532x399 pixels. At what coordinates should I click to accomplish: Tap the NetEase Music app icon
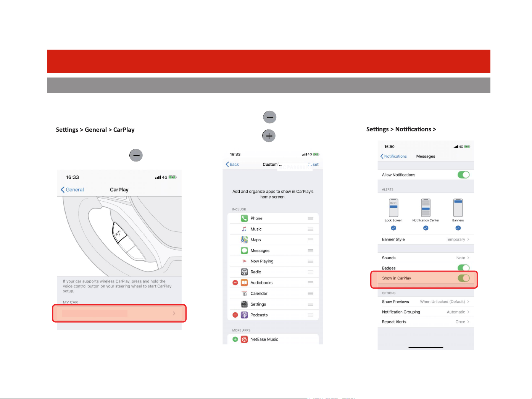click(x=244, y=339)
